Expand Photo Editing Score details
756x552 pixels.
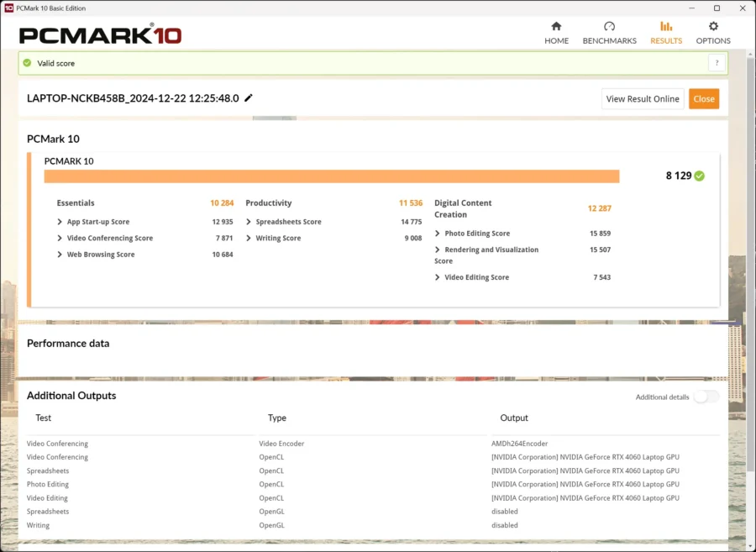(x=438, y=234)
